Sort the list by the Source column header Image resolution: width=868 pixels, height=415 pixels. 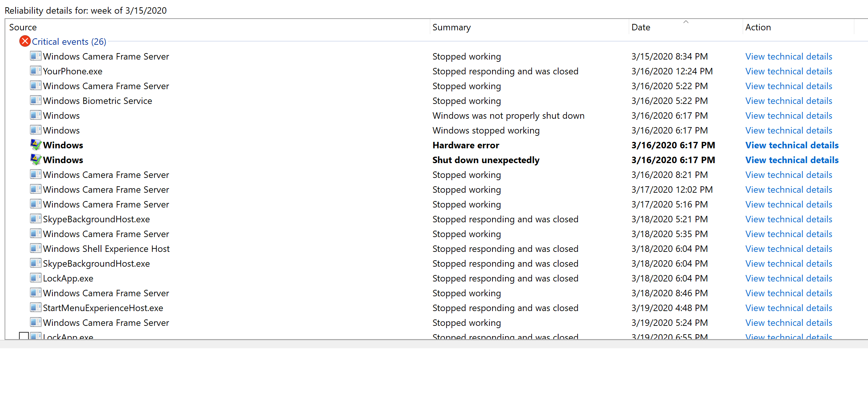click(23, 27)
